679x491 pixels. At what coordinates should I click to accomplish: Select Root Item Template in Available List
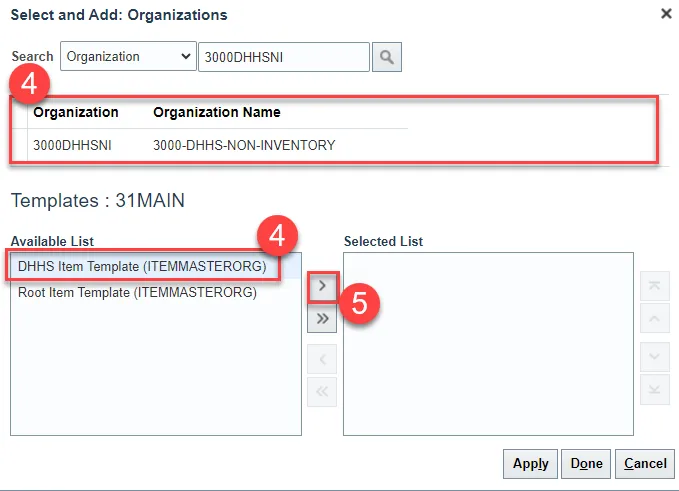pyautogui.click(x=137, y=293)
